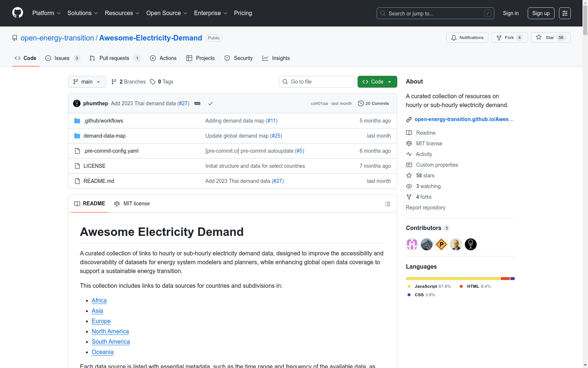
Task: Click the commit details ellipsis icon
Action: coord(197,103)
